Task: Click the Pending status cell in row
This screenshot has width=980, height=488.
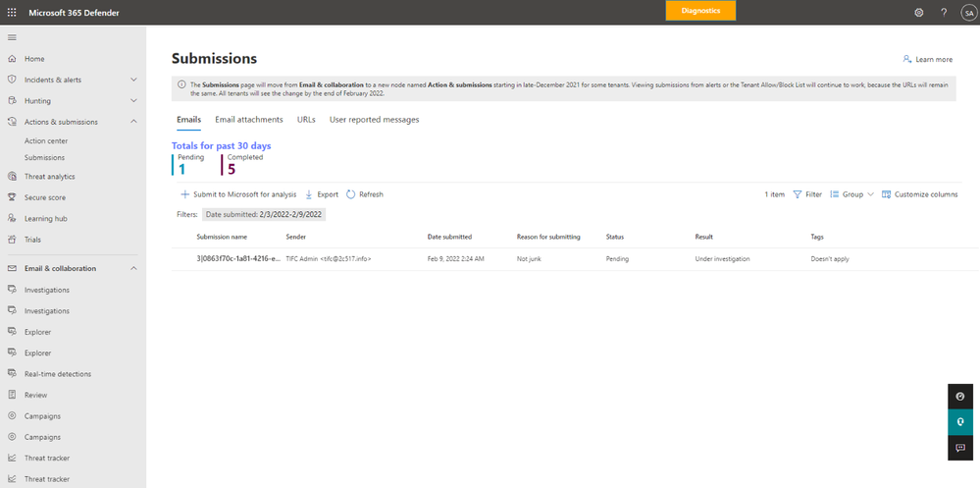Action: 617,259
